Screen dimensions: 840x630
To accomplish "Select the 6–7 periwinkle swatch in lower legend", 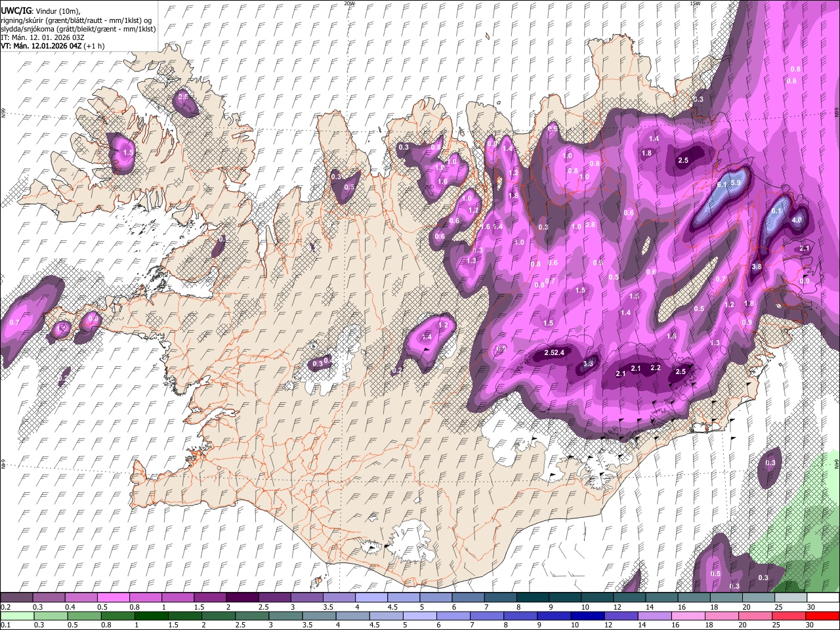I will coord(453,616).
